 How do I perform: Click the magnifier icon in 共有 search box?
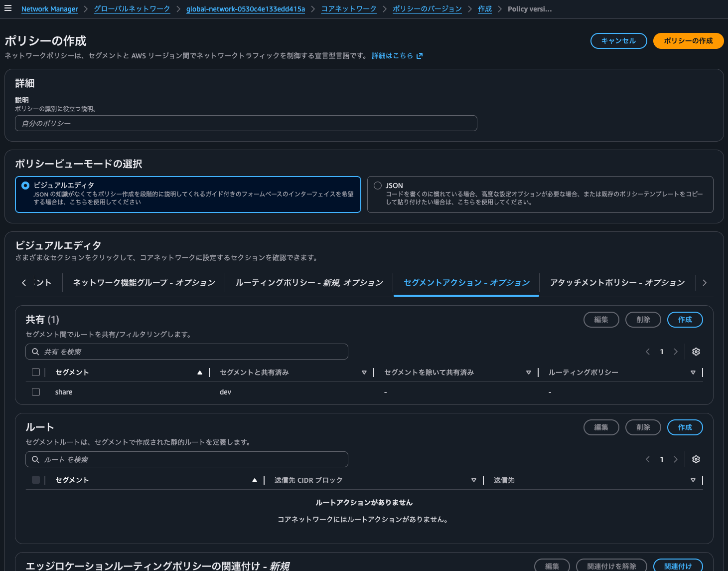[x=35, y=351]
